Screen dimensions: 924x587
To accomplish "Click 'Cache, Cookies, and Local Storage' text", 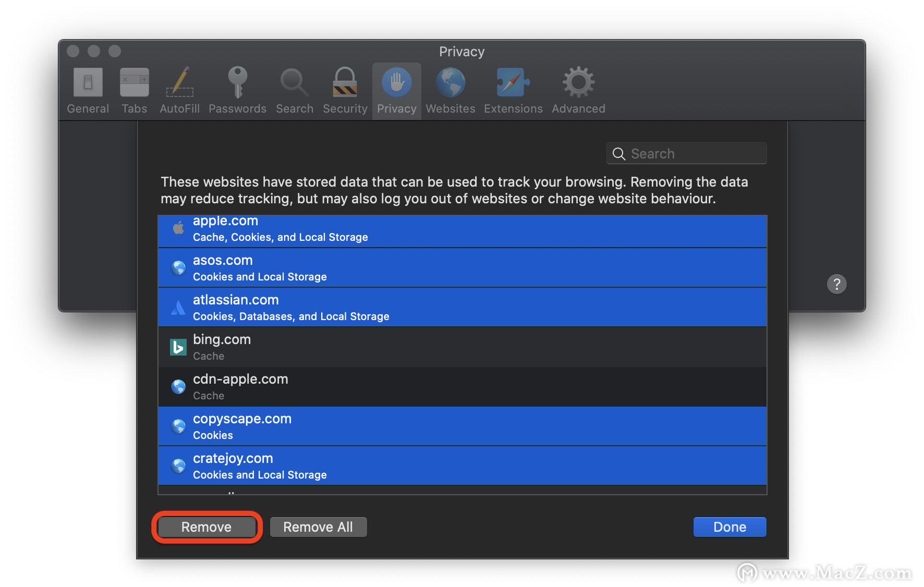I will point(281,237).
